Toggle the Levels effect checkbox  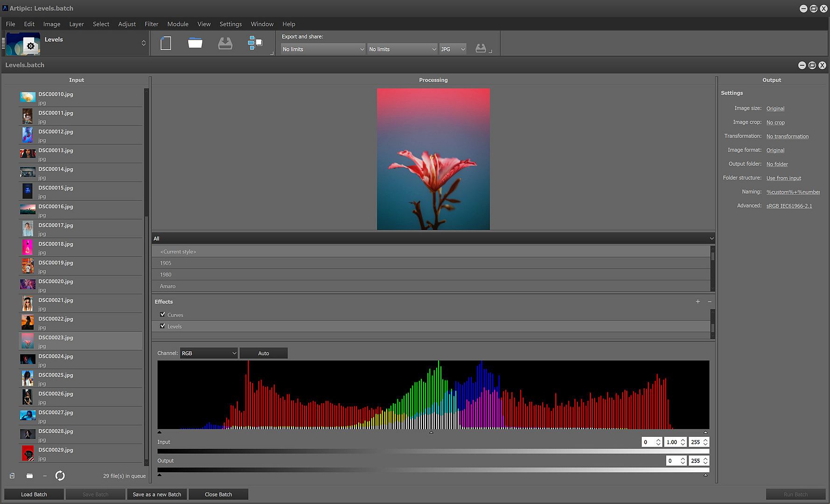163,326
